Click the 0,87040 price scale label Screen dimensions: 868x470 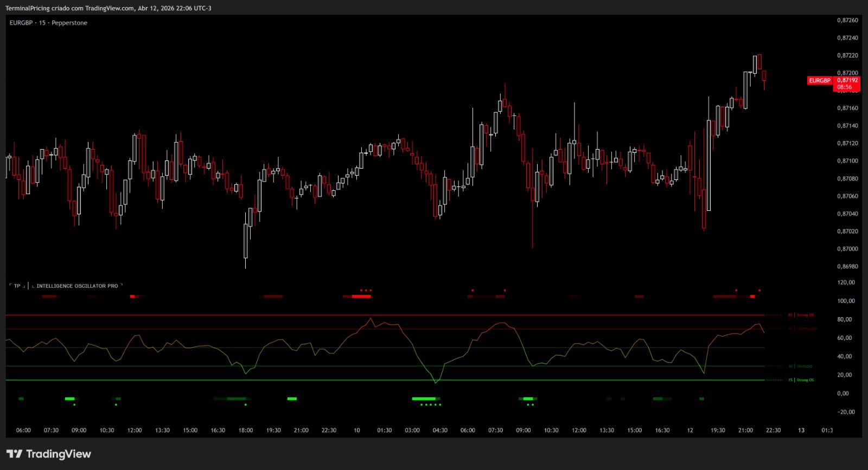[847, 214]
